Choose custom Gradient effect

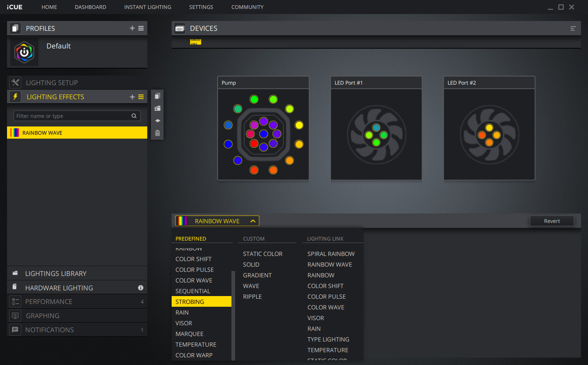(257, 275)
